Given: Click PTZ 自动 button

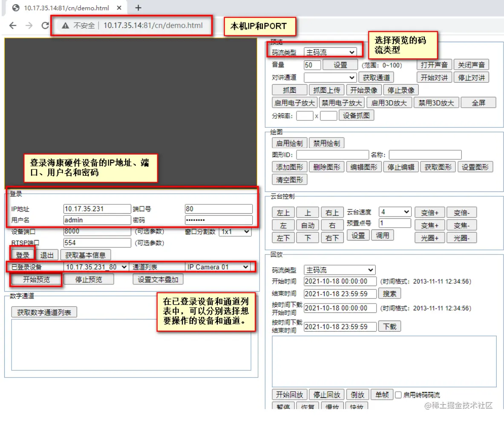Looking at the screenshot, I should click(x=308, y=225).
